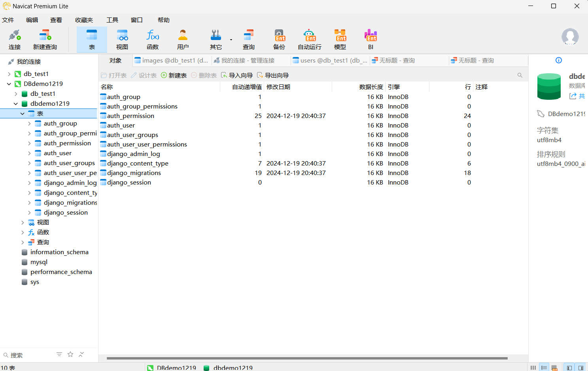The image size is (588, 371).
Task: Click the 导入向导 (Import Wizard) button
Action: [236, 76]
